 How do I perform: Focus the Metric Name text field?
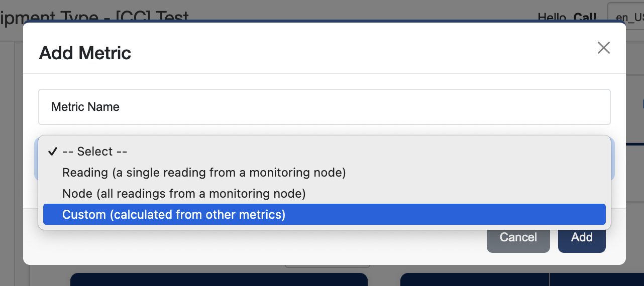coord(324,107)
